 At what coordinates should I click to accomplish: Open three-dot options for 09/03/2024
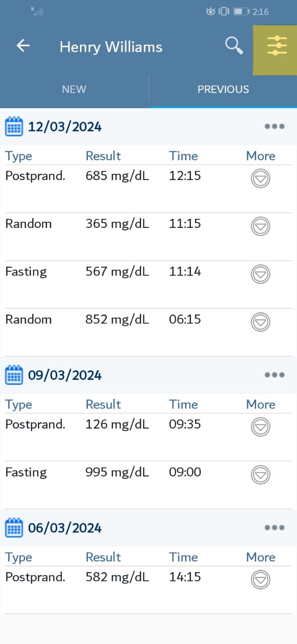click(274, 375)
